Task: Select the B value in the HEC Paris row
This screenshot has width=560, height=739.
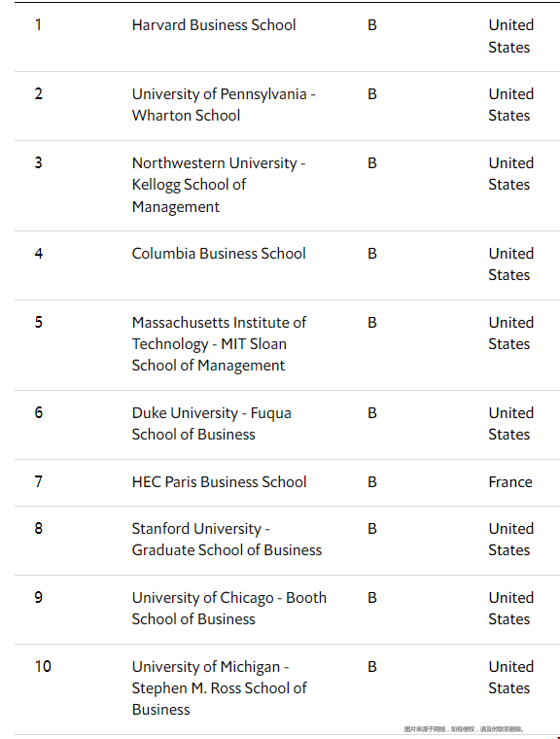Action: (x=372, y=482)
